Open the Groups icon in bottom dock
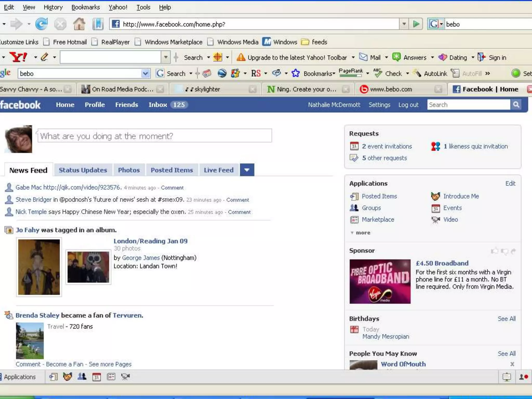 click(x=82, y=377)
